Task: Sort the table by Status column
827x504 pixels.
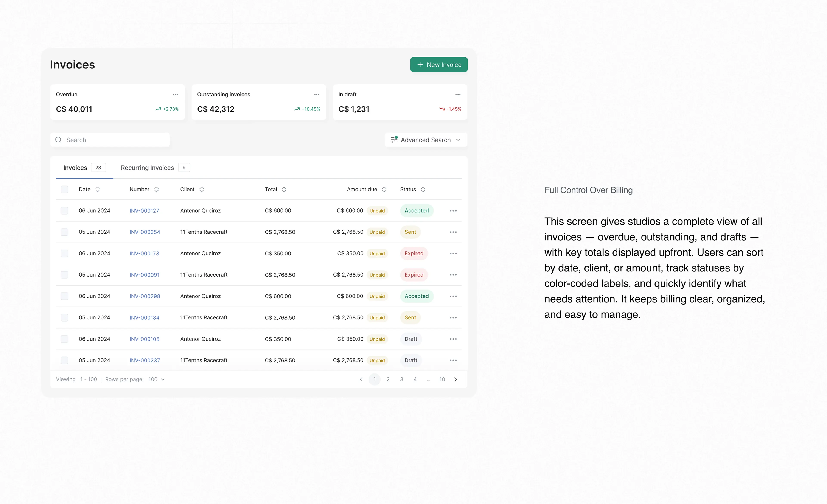Action: [423, 189]
